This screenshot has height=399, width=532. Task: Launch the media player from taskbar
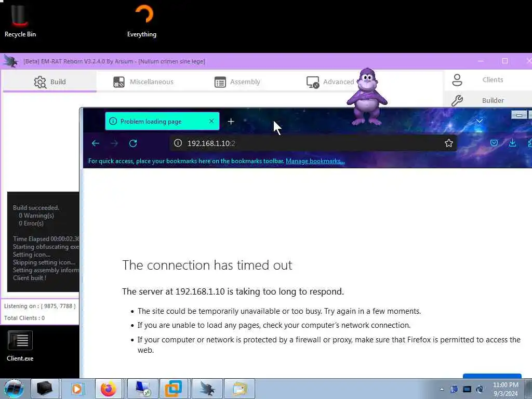pyautogui.click(x=77, y=389)
